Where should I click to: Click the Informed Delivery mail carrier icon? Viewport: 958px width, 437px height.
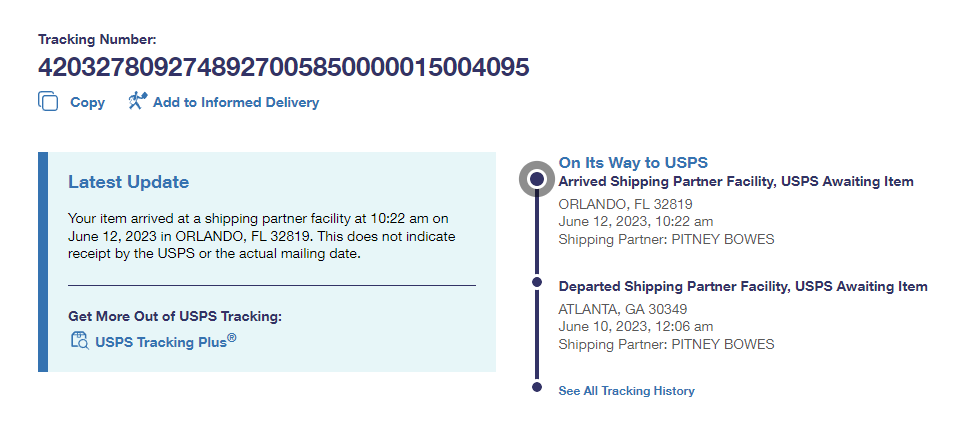[138, 101]
